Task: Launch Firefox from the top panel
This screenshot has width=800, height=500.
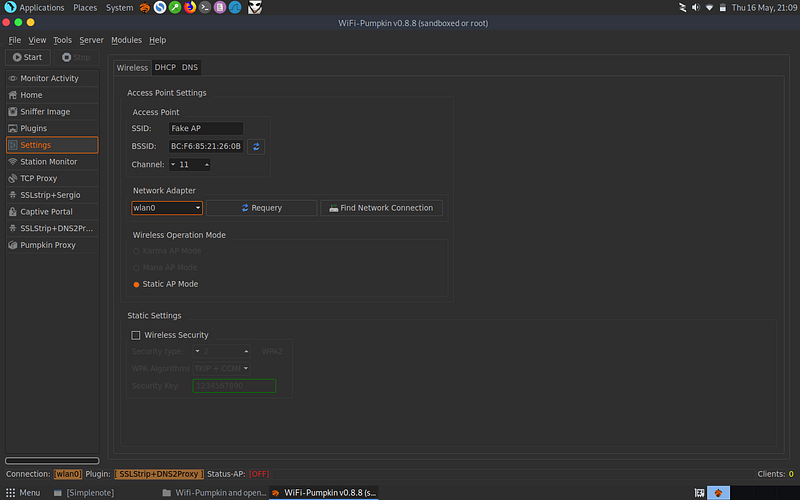Action: pyautogui.click(x=190, y=7)
